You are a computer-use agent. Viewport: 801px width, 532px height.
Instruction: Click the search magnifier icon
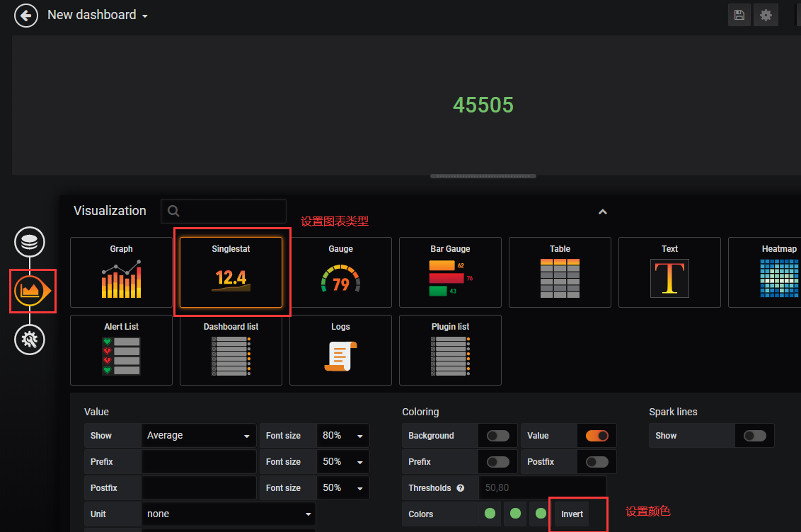tap(173, 211)
